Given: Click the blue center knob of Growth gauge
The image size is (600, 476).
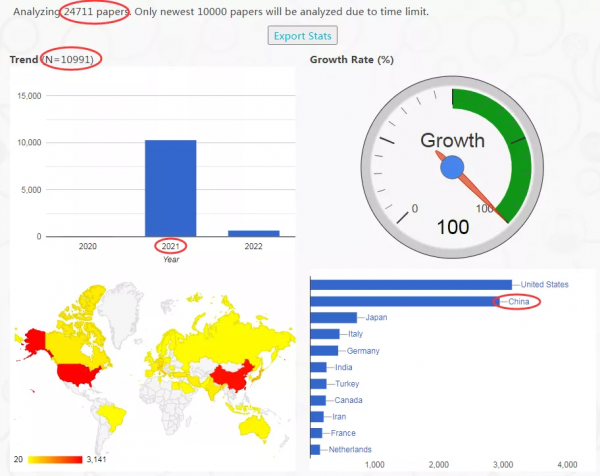Looking at the screenshot, I should pos(452,169).
